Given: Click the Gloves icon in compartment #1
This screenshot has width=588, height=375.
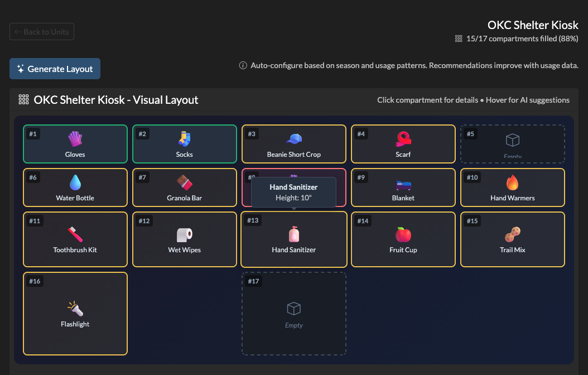Looking at the screenshot, I should click(75, 139).
